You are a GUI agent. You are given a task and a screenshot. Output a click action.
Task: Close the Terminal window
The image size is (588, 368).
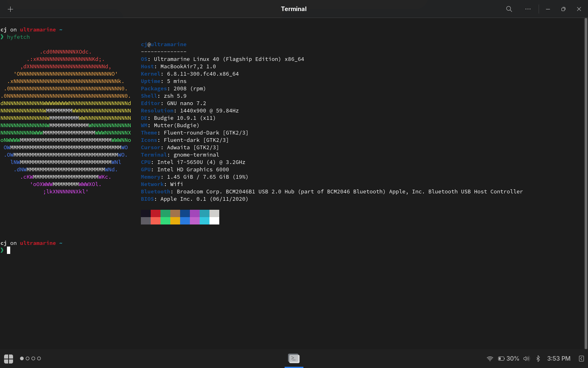coord(579,9)
